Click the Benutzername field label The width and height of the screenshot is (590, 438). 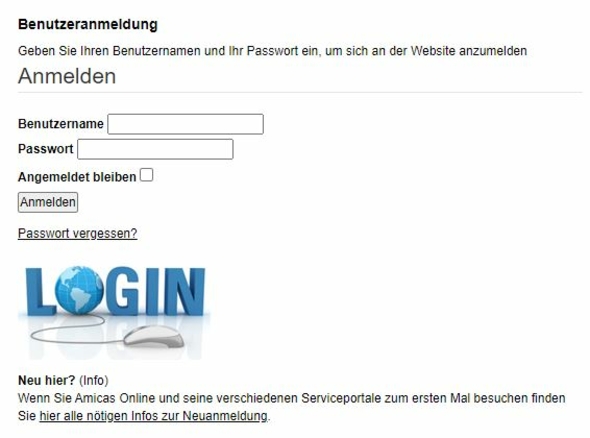click(61, 124)
